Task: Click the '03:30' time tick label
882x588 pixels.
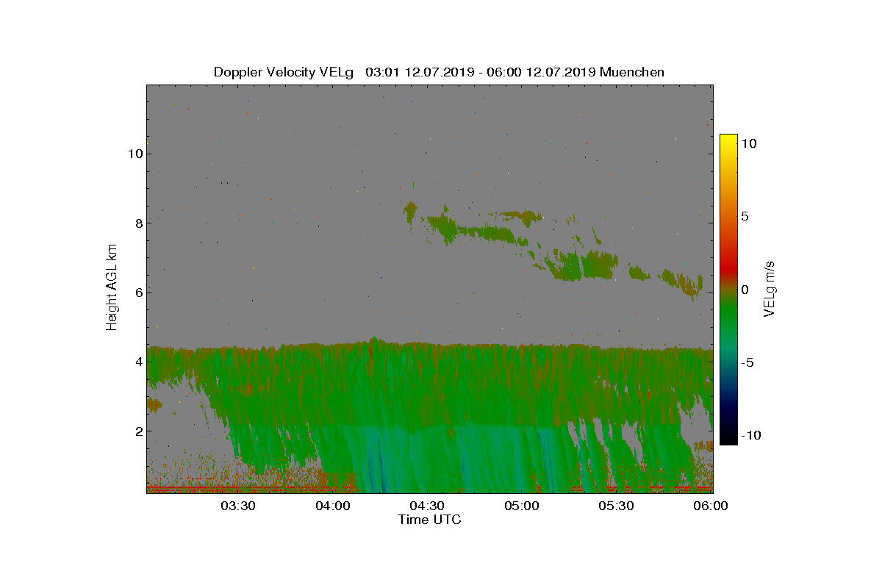Action: pyautogui.click(x=238, y=506)
